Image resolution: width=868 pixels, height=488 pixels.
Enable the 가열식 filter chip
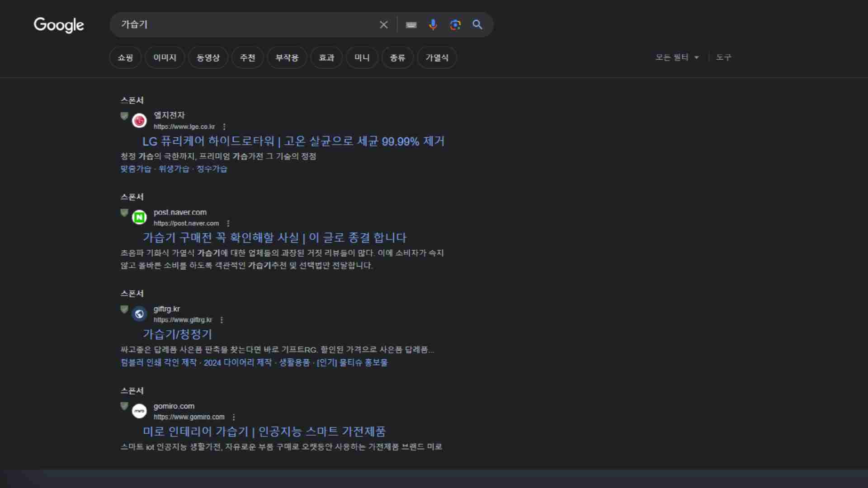coord(437,57)
